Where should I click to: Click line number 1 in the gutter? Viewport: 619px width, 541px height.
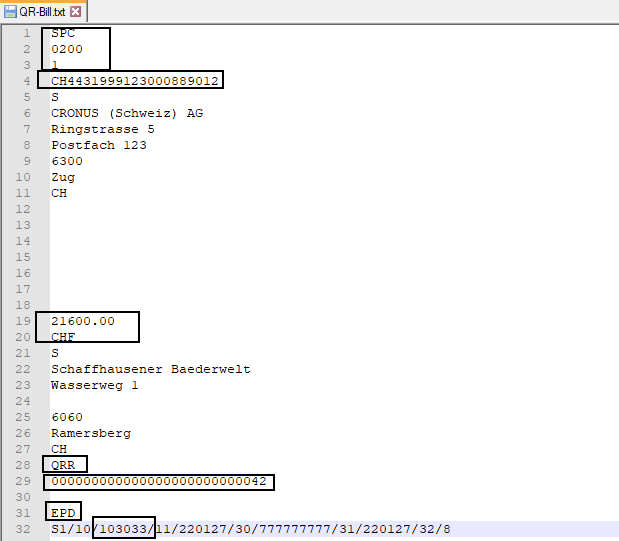pos(26,33)
